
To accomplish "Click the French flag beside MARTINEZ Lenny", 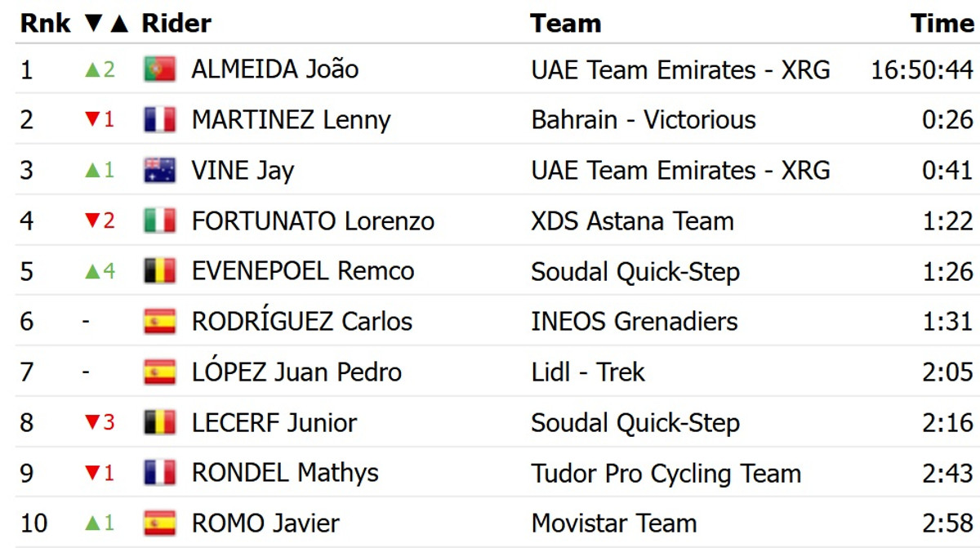I will point(160,120).
